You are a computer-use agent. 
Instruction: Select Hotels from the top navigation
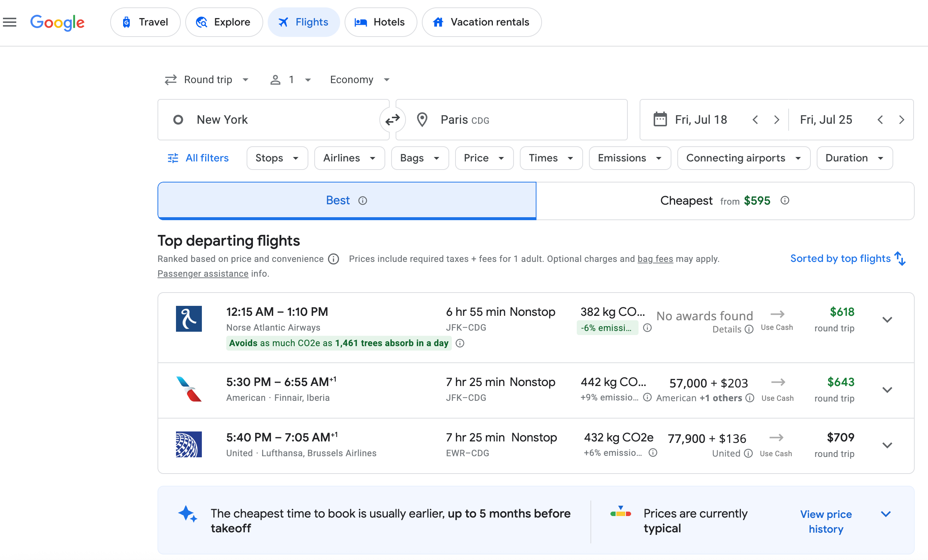[380, 22]
